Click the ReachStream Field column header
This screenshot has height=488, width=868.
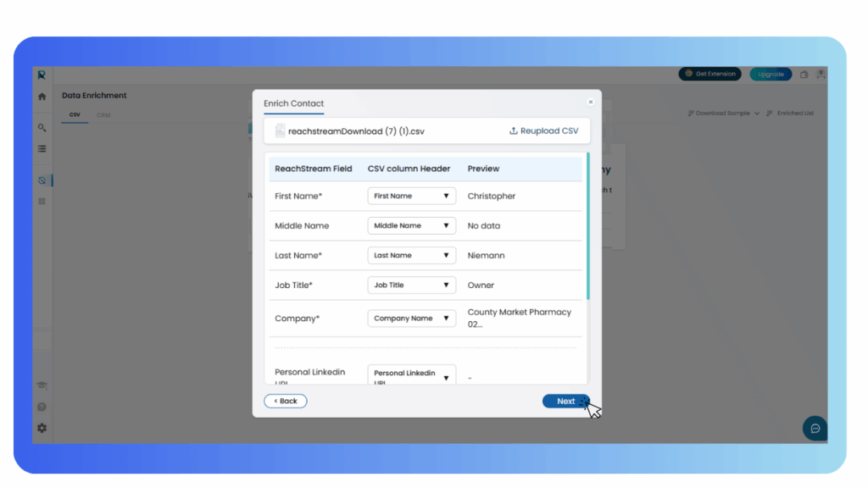pos(314,169)
